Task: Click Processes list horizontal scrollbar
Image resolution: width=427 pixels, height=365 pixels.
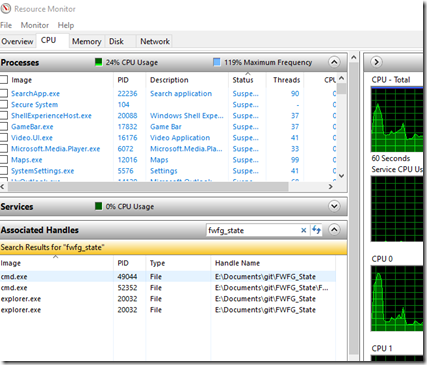Action: [x=148, y=187]
